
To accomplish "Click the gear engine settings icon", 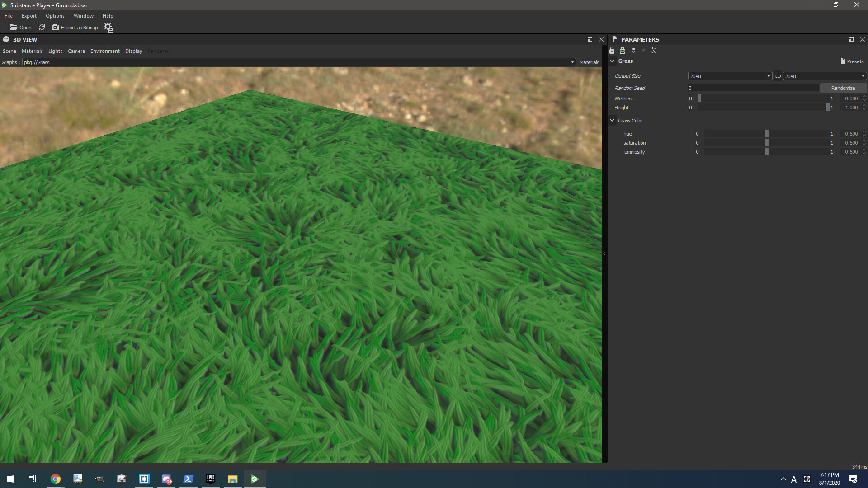I will [x=108, y=27].
